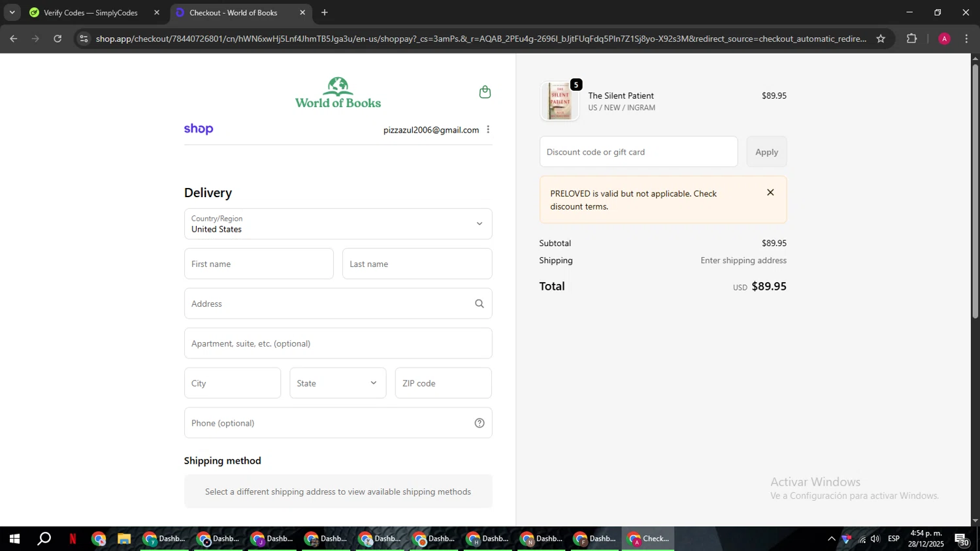Open The Silent Patient product thumbnail
The height and width of the screenshot is (551, 980).
[560, 101]
